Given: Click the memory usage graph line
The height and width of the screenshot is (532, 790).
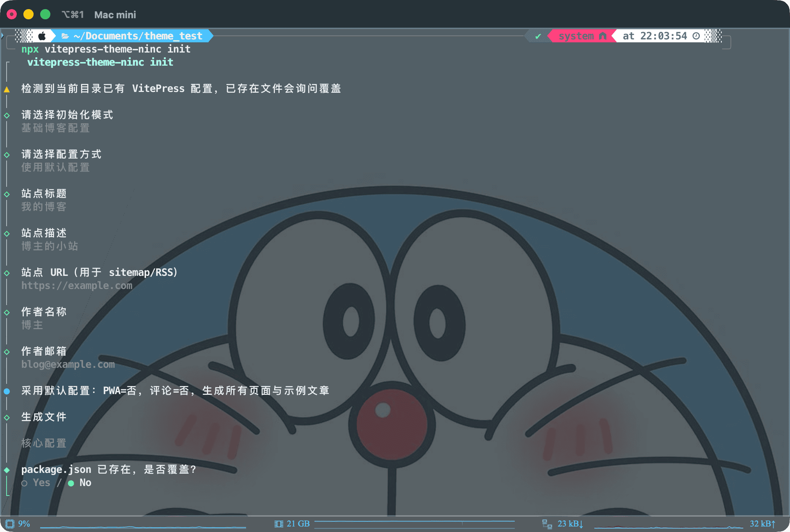Looking at the screenshot, I should [414, 524].
